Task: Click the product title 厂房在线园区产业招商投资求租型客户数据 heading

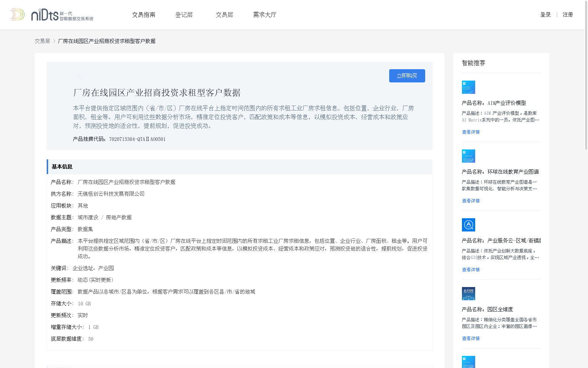Action: coord(157,93)
